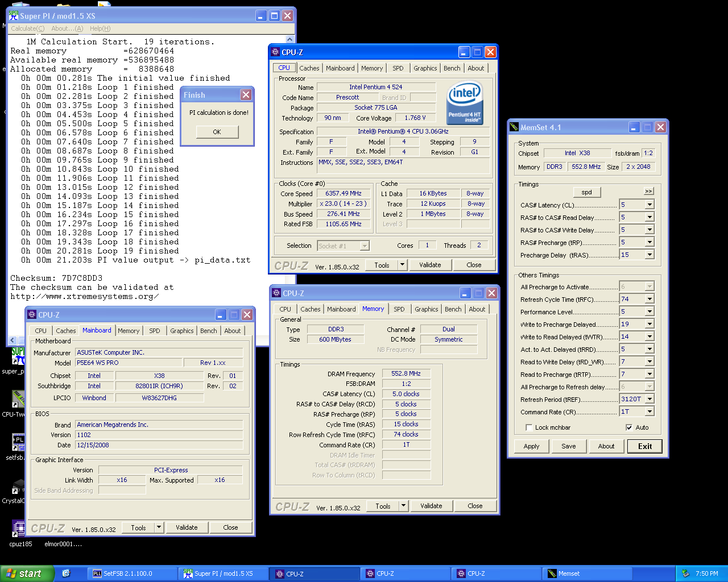Click the Super PI horizontal scrollbar left arrow
This screenshot has height=582, width=728.
pyautogui.click(x=13, y=340)
